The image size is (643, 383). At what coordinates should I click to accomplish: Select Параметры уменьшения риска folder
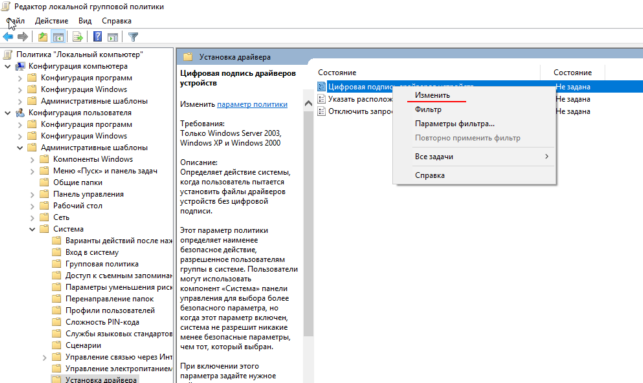click(119, 287)
